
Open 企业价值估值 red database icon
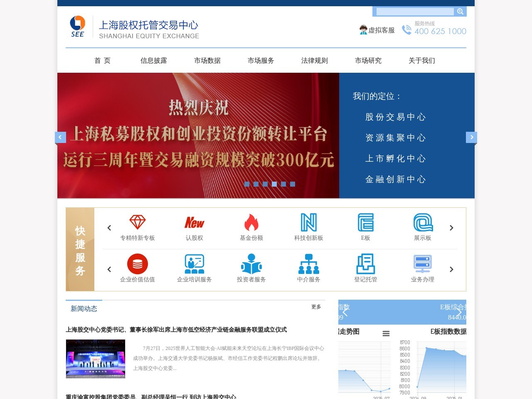point(138,264)
